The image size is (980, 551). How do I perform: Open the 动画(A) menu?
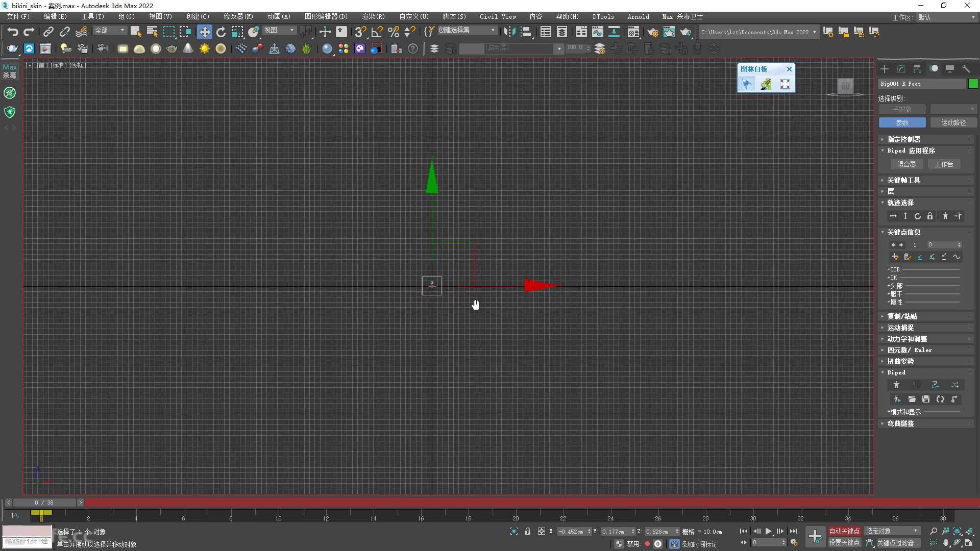(x=279, y=17)
